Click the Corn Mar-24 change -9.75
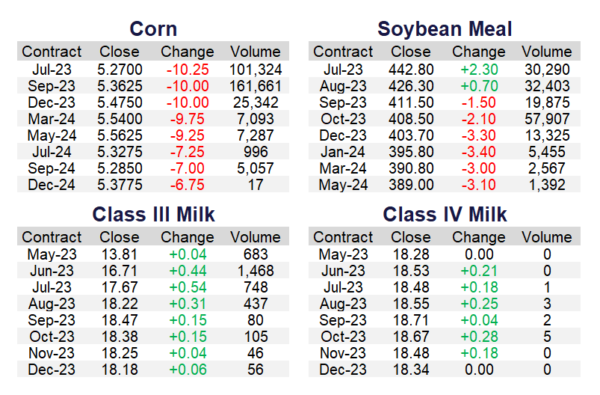Screen dimensions: 600x395 click(x=188, y=119)
